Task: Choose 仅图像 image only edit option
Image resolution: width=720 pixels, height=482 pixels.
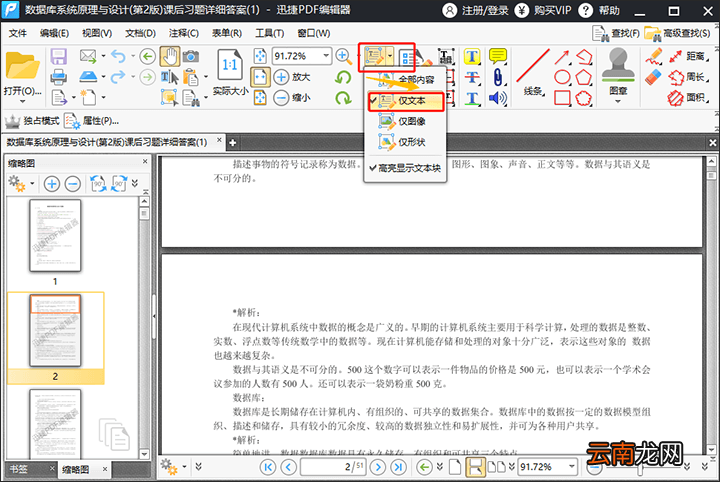Action: (x=405, y=121)
